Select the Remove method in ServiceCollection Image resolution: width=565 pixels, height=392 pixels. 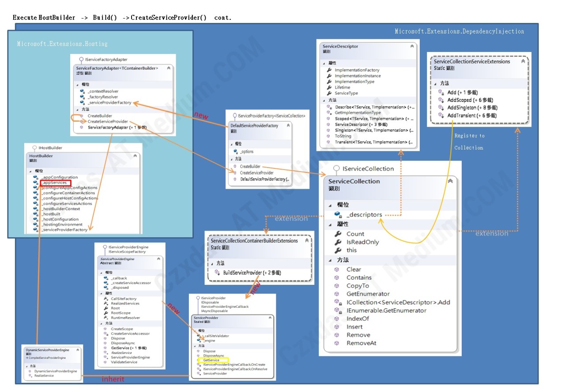click(358, 335)
